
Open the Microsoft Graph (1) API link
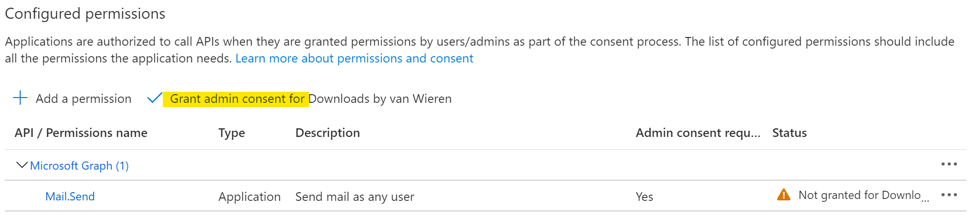click(x=79, y=166)
